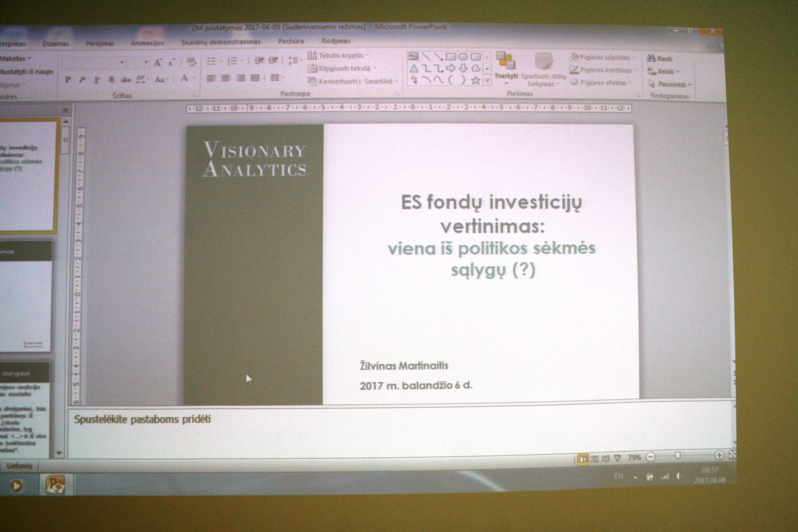
Task: Open the Peržiūra ribbon tab
Action: pyautogui.click(x=291, y=41)
